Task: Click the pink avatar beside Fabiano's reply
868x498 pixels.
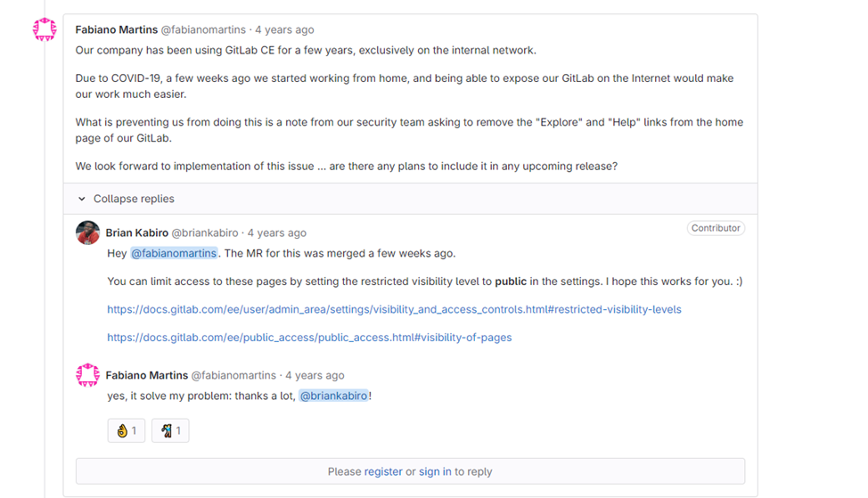Action: point(87,375)
